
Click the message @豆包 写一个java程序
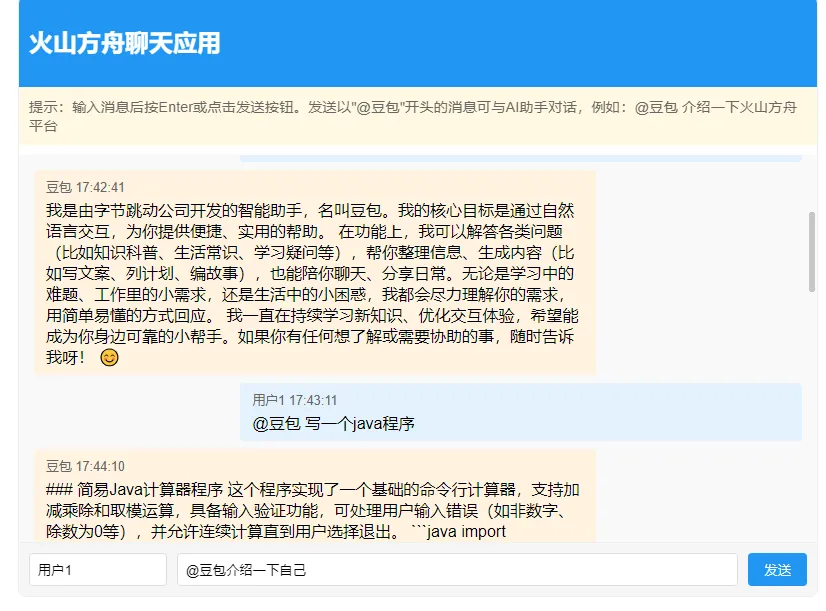coord(333,423)
